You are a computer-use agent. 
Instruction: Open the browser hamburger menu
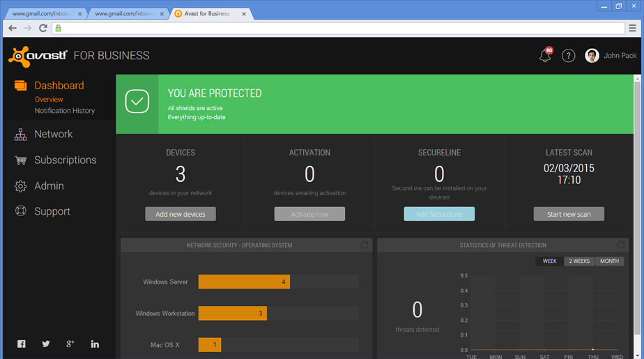click(633, 28)
